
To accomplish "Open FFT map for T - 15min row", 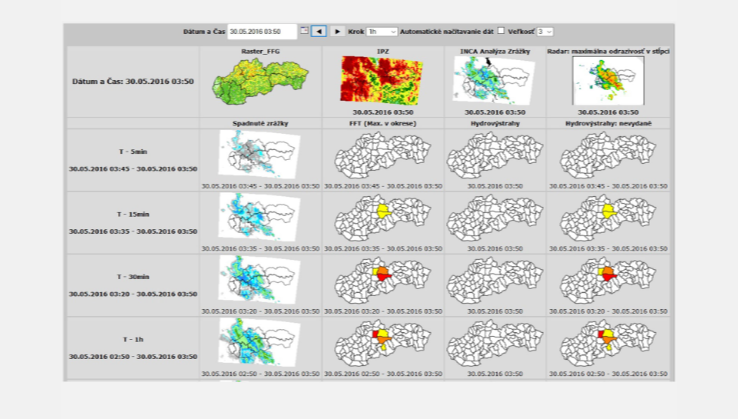I will [382, 217].
